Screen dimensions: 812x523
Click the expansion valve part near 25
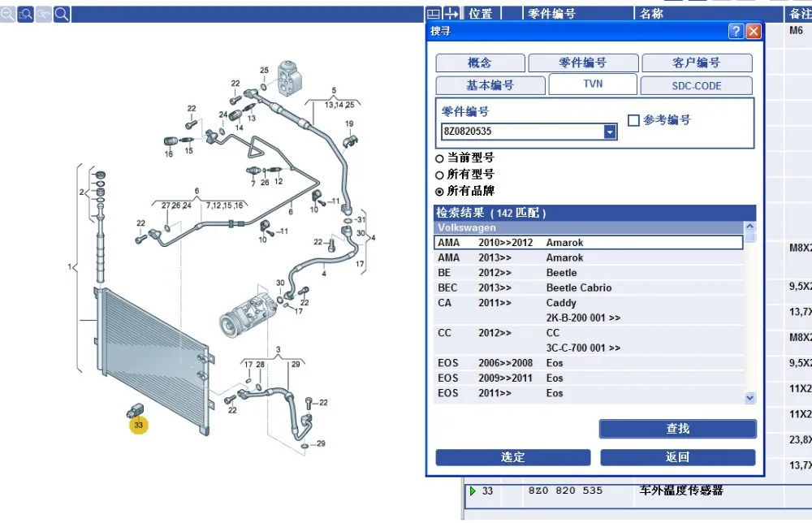pyautogui.click(x=290, y=78)
